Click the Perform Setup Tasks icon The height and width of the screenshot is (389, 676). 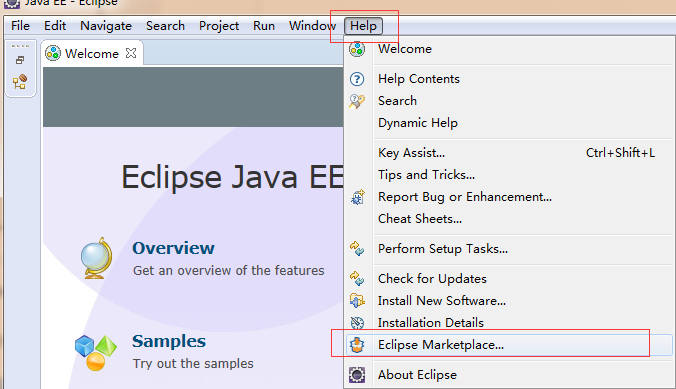[x=357, y=249]
